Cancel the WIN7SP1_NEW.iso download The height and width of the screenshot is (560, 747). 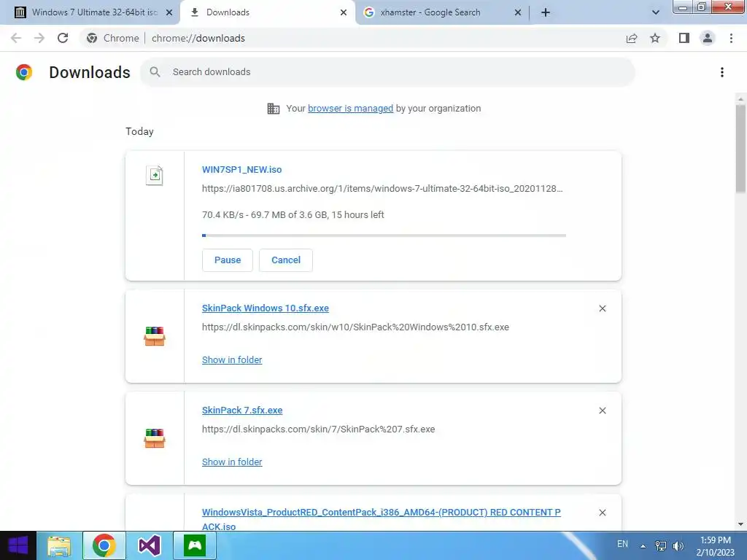(x=286, y=260)
